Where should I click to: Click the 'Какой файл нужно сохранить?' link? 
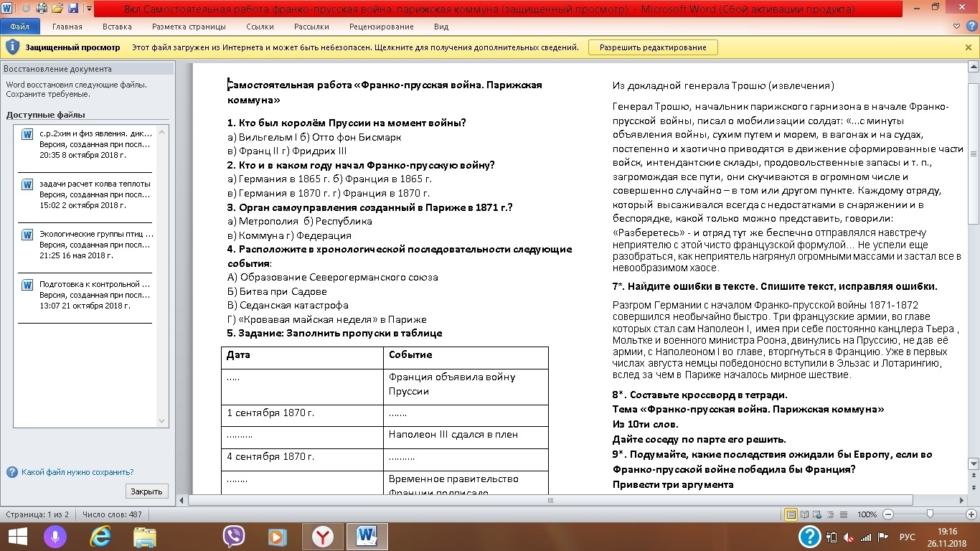[77, 472]
